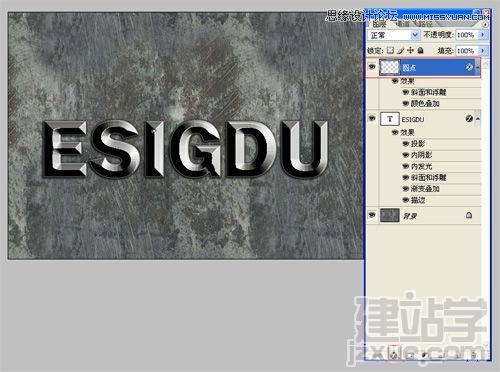This screenshot has width=500, height=372.
Task: Click the 不透明度 opacity value field
Action: [467, 35]
